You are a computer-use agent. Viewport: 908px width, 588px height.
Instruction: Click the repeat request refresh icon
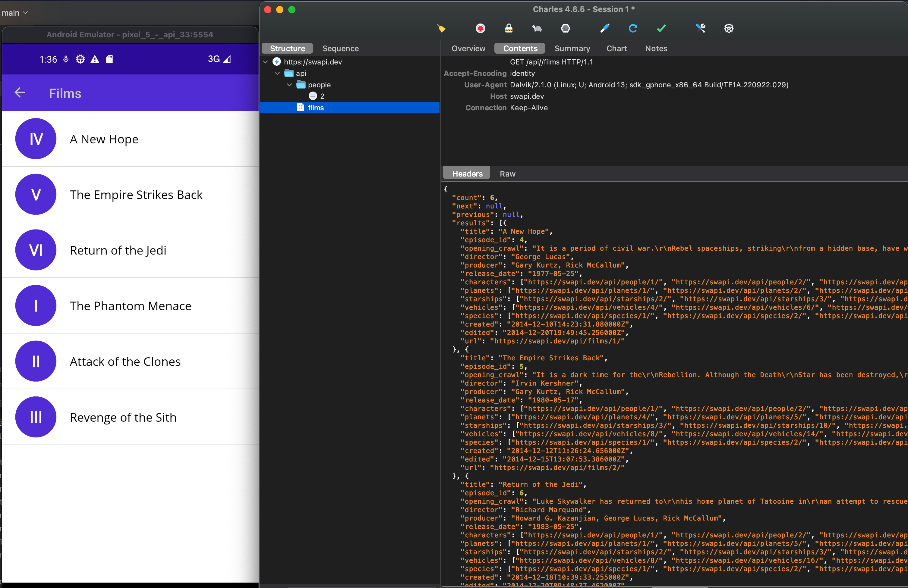[x=633, y=28]
